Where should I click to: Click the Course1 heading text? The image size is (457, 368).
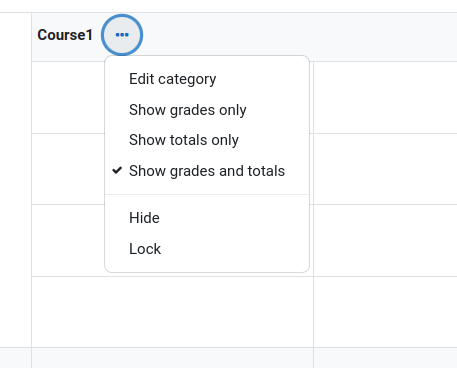click(x=65, y=35)
